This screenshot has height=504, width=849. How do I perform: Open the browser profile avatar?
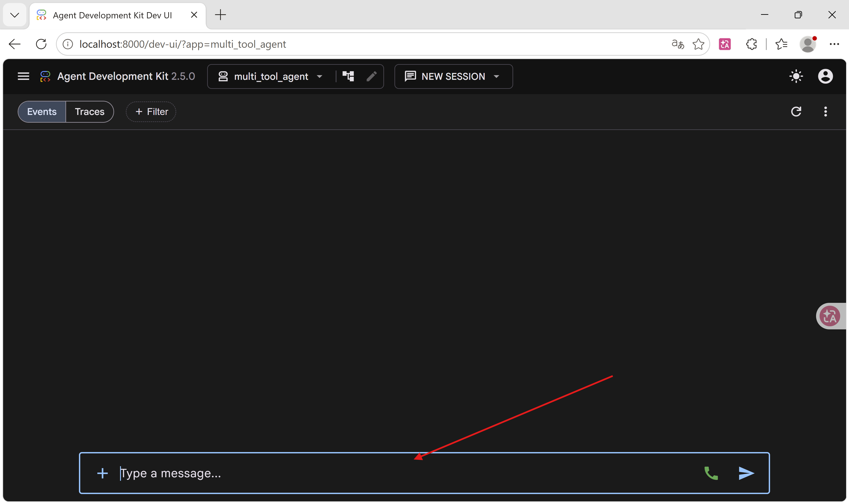808,44
